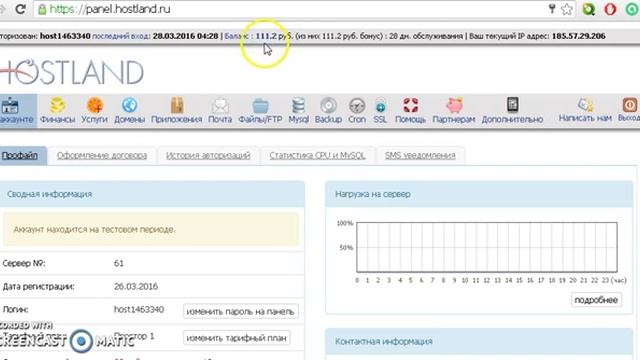The height and width of the screenshot is (360, 640).
Task: Click the 28 дн. обслуживания text
Action: (x=426, y=36)
